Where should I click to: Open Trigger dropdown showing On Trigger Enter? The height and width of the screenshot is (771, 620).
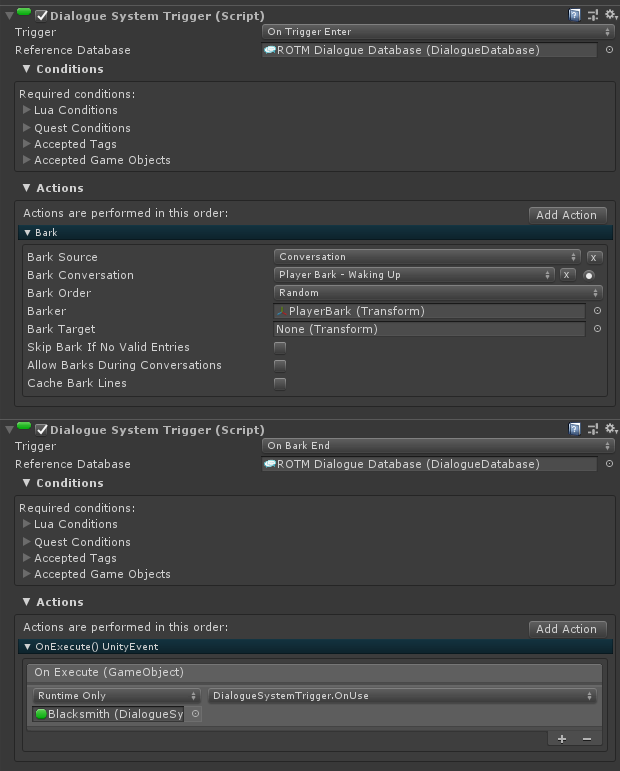click(438, 32)
